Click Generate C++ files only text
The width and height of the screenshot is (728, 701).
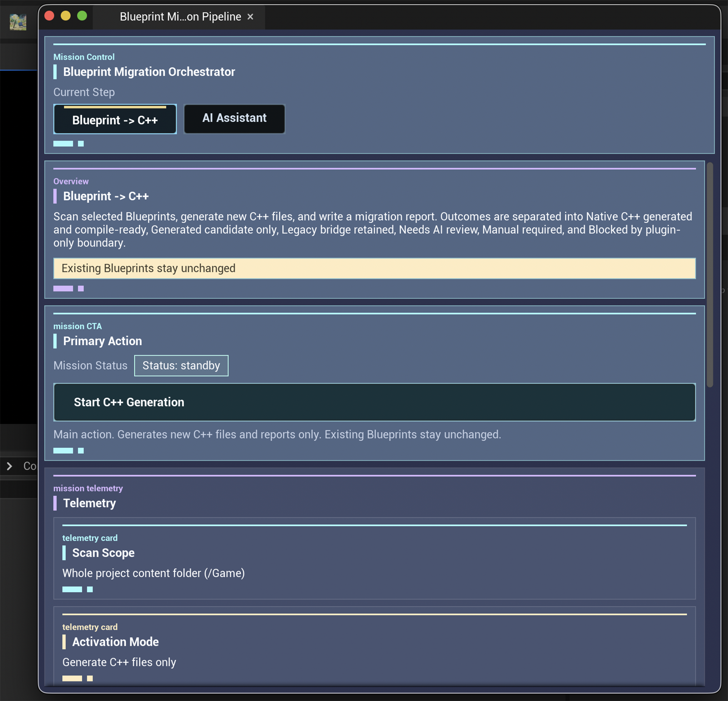(x=119, y=662)
